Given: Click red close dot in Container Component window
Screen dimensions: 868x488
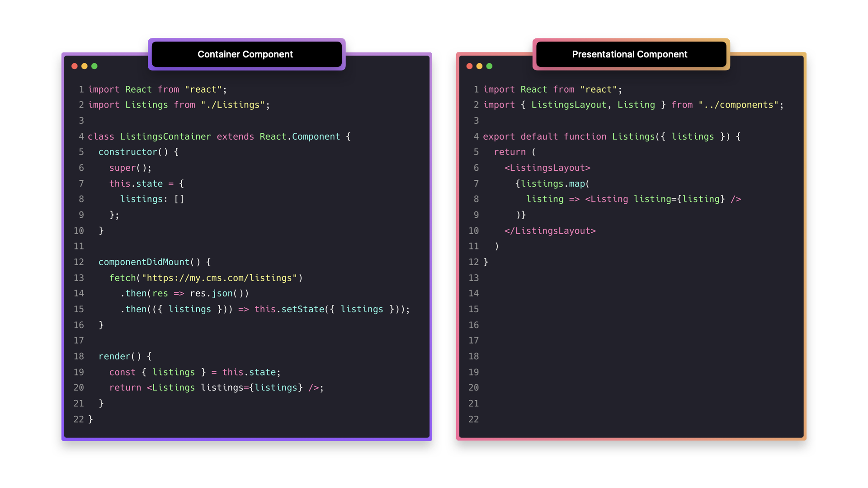Looking at the screenshot, I should pyautogui.click(x=75, y=66).
